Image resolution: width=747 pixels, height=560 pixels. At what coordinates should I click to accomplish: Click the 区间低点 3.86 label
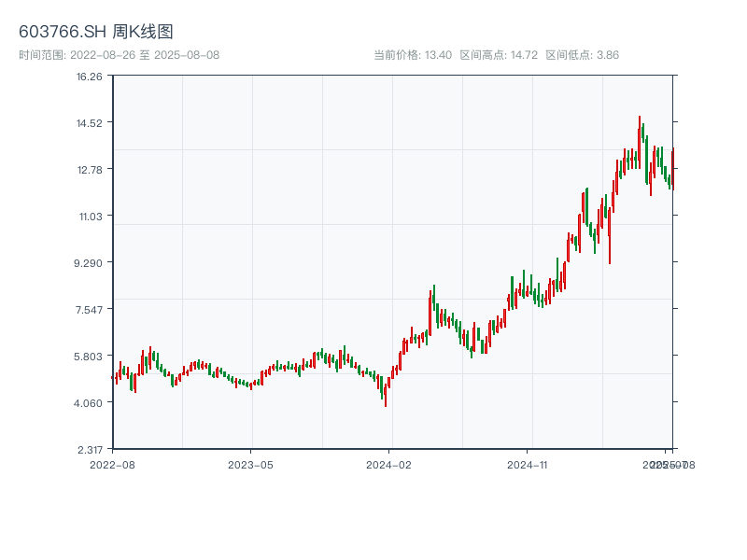[582, 55]
